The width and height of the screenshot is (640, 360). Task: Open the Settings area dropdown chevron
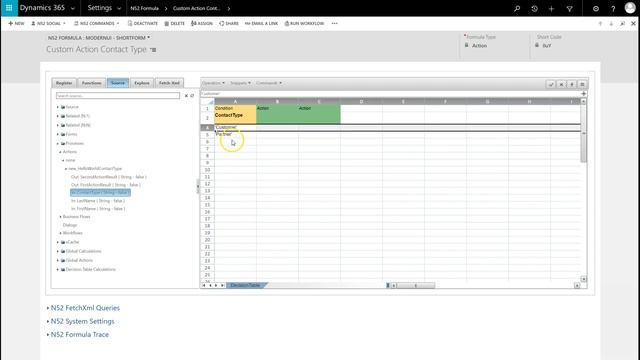pos(119,8)
